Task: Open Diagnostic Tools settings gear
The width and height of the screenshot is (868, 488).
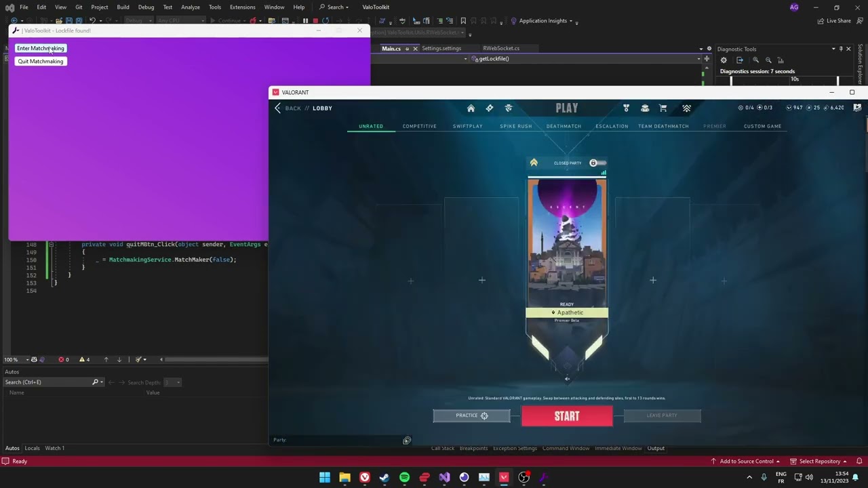Action: [724, 60]
